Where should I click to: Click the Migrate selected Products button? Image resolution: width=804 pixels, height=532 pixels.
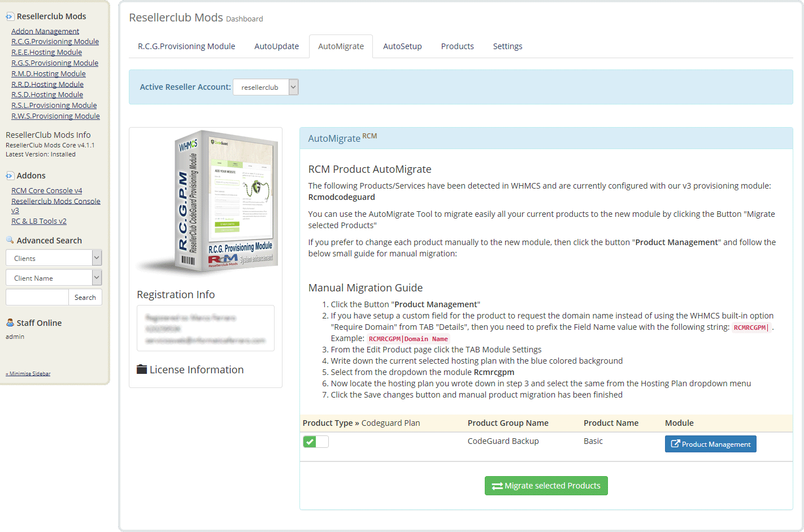coord(546,486)
